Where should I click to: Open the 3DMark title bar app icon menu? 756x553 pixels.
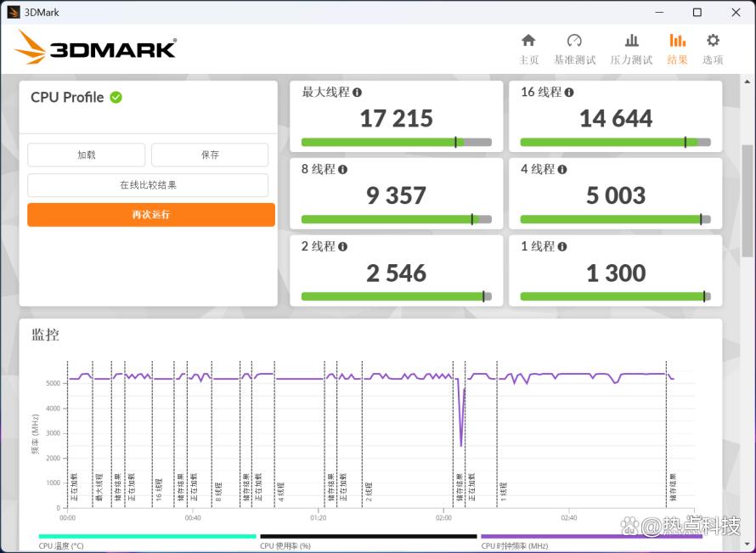click(x=14, y=12)
